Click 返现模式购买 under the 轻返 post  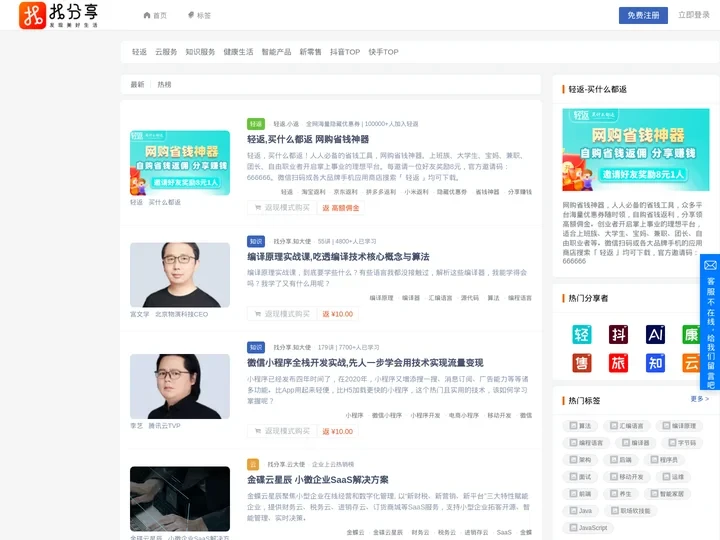[282, 208]
